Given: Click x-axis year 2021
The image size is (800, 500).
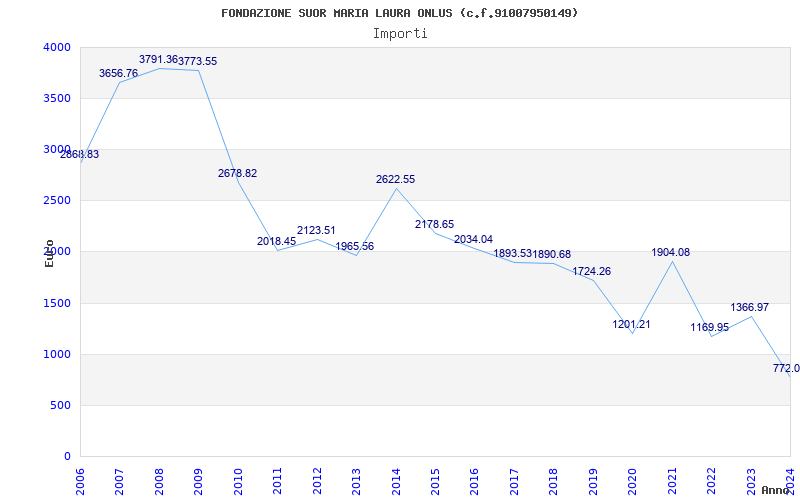Looking at the screenshot, I should [x=672, y=482].
